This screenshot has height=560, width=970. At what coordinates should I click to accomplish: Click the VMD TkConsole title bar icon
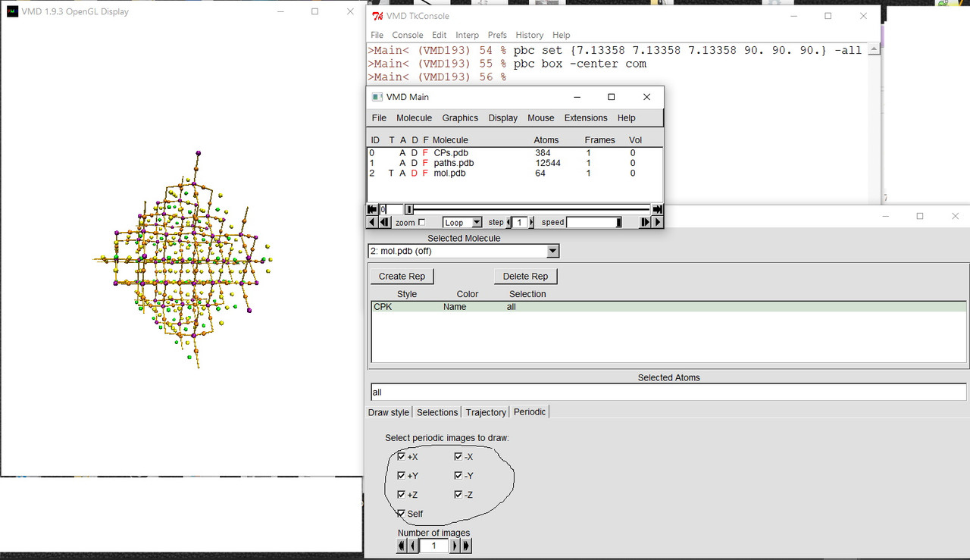click(377, 16)
